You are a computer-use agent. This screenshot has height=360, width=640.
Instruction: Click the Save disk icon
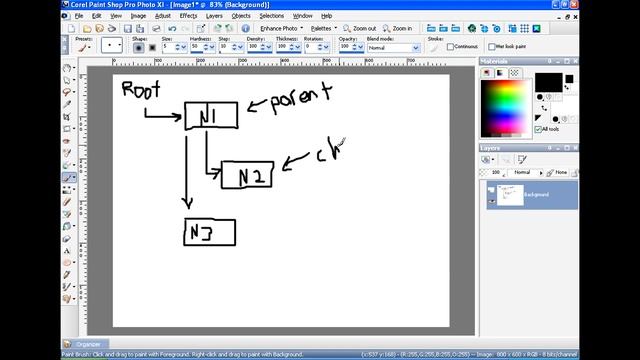click(128, 28)
